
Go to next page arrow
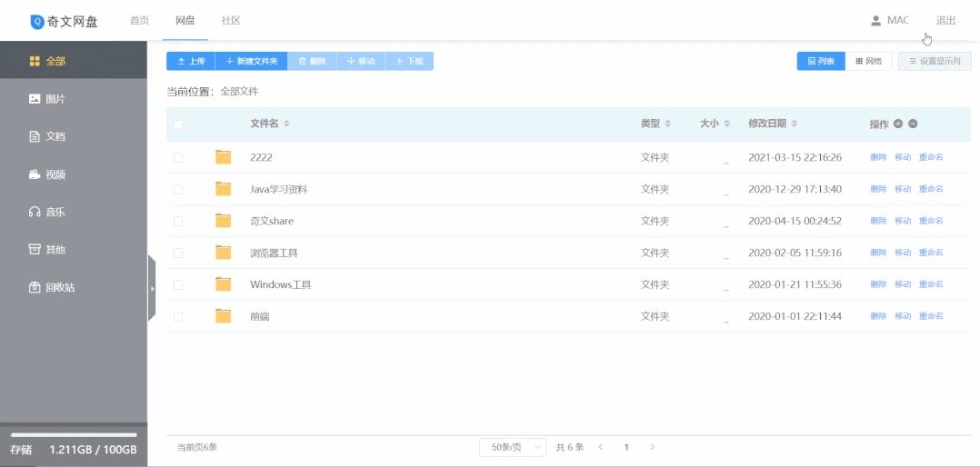(x=653, y=447)
